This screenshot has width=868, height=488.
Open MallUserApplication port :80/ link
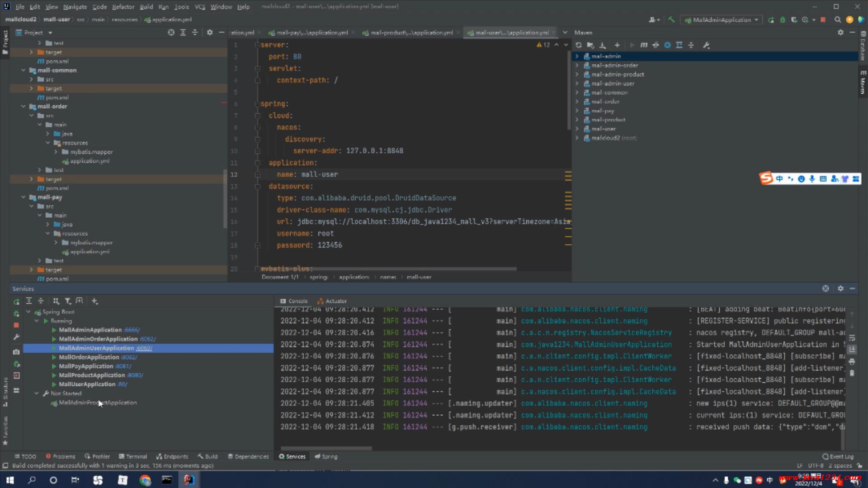point(123,385)
